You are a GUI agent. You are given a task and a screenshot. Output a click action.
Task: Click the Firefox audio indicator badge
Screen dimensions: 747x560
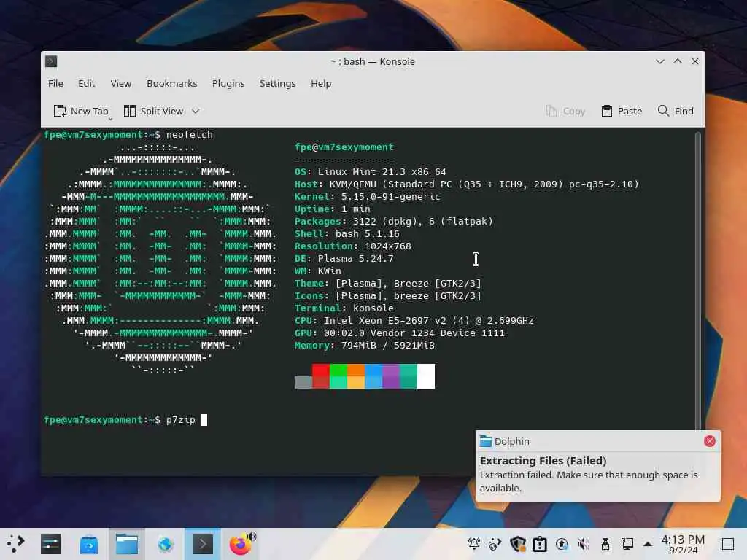[252, 537]
